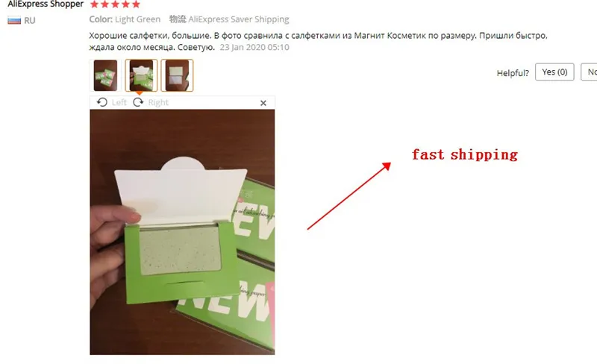Select the second highlighted review thumbnail
Image resolution: width=597 pixels, height=364 pixels.
(x=141, y=75)
